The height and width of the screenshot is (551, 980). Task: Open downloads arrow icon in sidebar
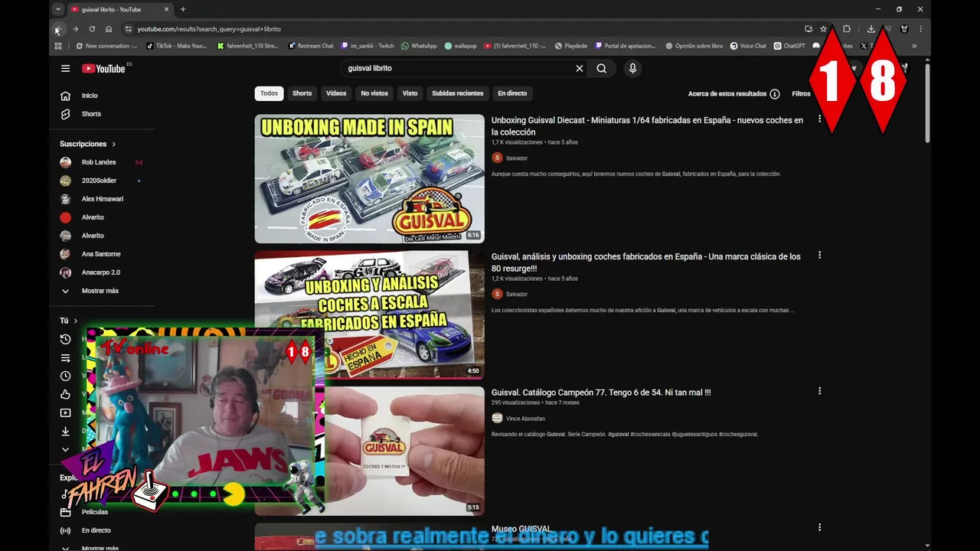click(x=65, y=431)
